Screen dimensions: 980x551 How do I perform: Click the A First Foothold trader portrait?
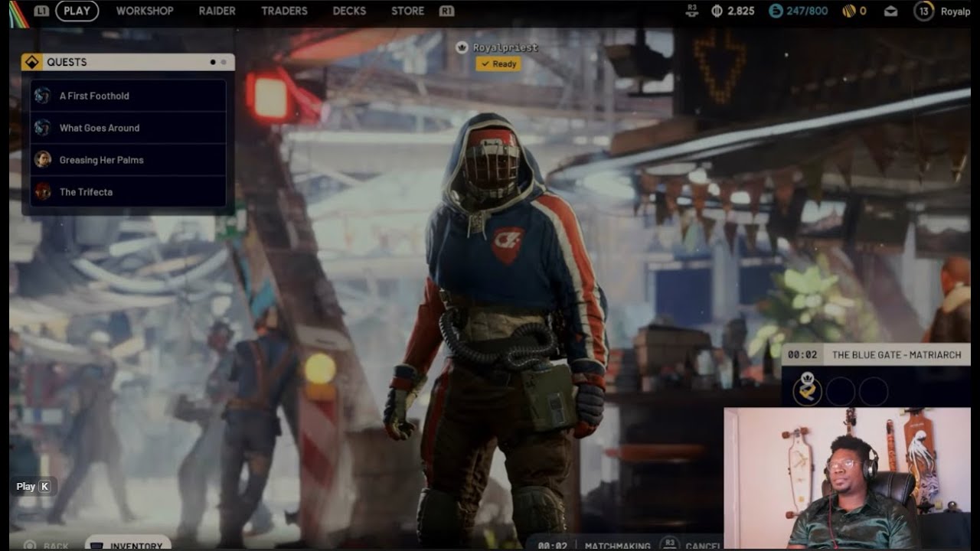[x=43, y=96]
